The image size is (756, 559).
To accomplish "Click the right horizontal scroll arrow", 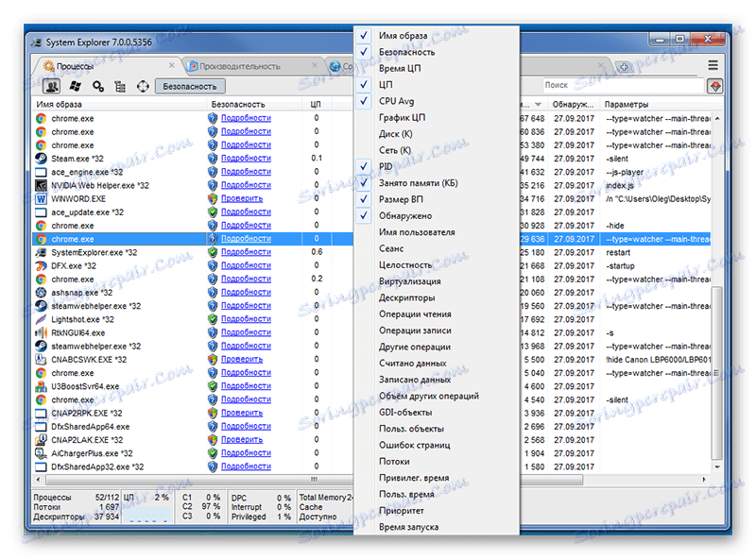I will pos(704,480).
